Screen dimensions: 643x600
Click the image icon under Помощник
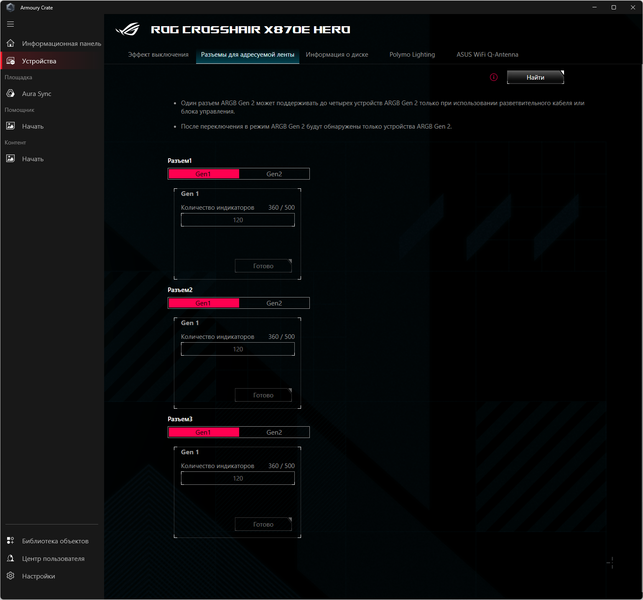11,126
